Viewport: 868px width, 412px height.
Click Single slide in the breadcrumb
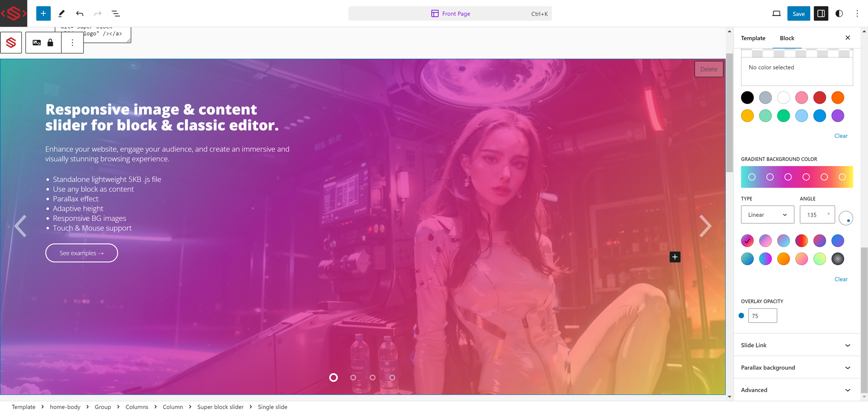[x=273, y=407]
